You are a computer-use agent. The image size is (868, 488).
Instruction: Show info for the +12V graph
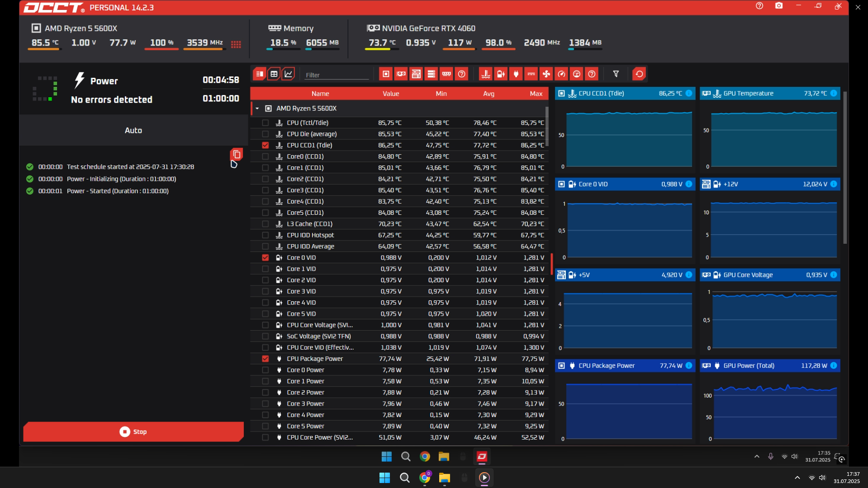(x=834, y=184)
